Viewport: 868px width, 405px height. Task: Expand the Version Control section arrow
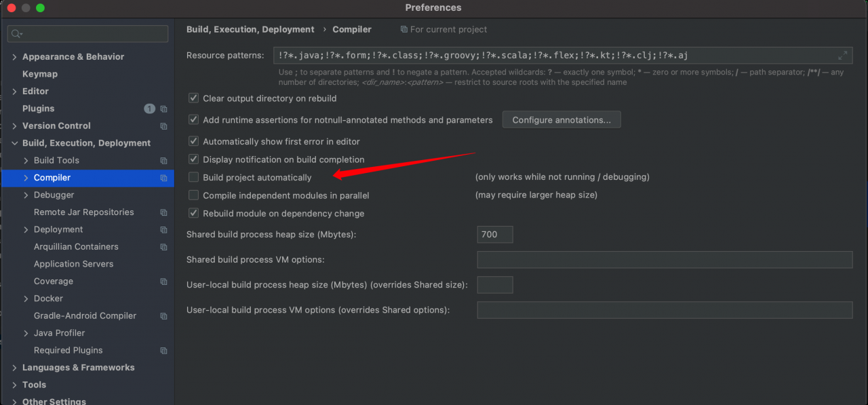(x=15, y=126)
